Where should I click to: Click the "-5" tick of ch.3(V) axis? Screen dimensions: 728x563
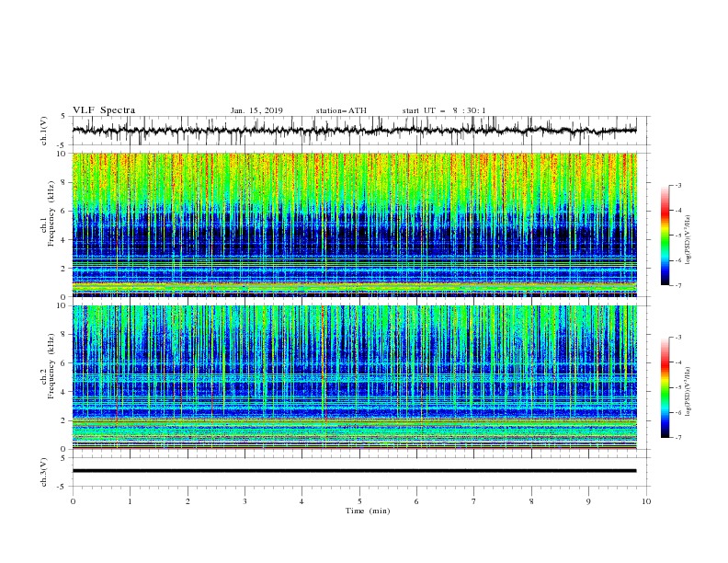click(x=63, y=487)
